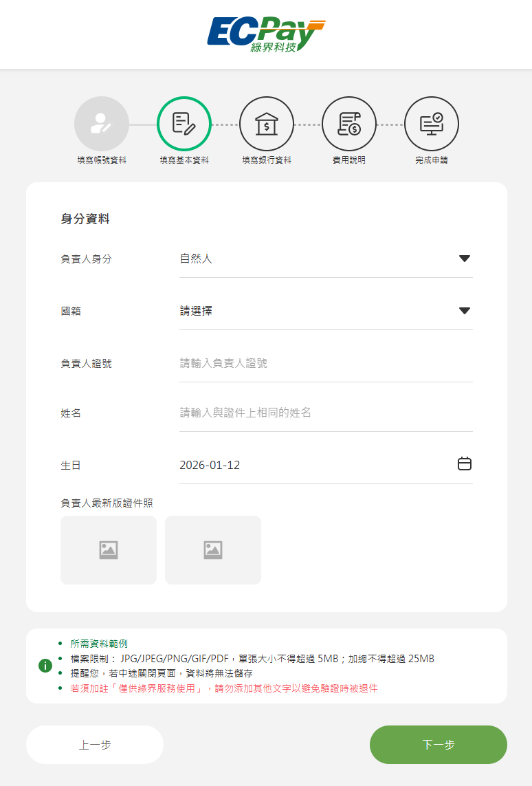The height and width of the screenshot is (786, 532).
Task: Click the 完成申請 final step icon
Action: click(432, 124)
